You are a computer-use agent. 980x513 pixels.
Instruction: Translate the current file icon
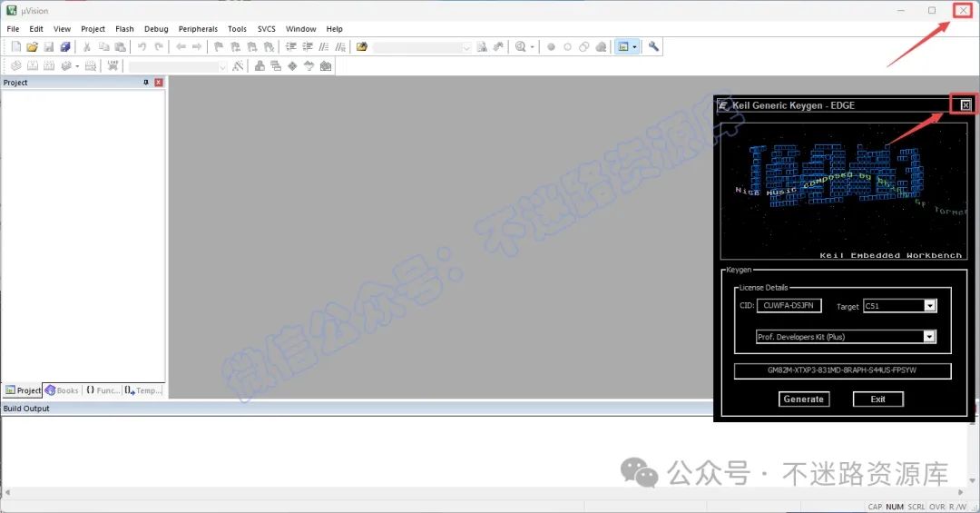click(16, 65)
